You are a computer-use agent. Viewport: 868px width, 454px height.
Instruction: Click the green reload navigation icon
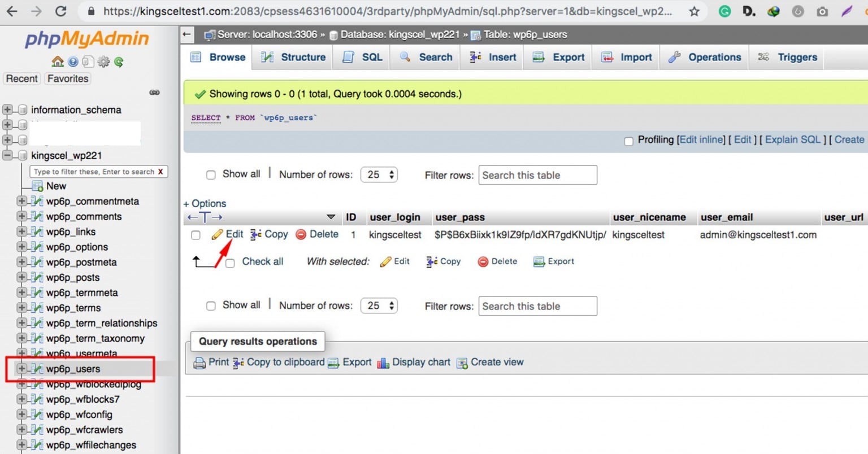[119, 62]
